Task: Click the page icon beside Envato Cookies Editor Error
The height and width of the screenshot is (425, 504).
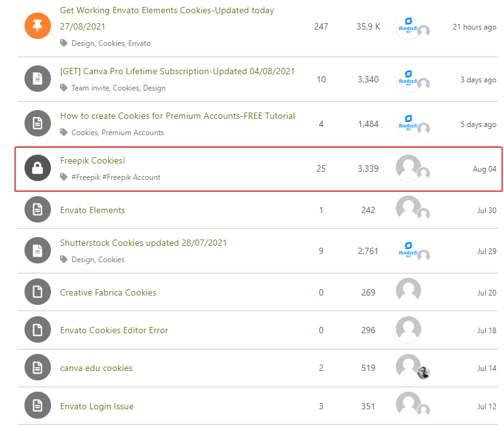Action: pos(38,330)
